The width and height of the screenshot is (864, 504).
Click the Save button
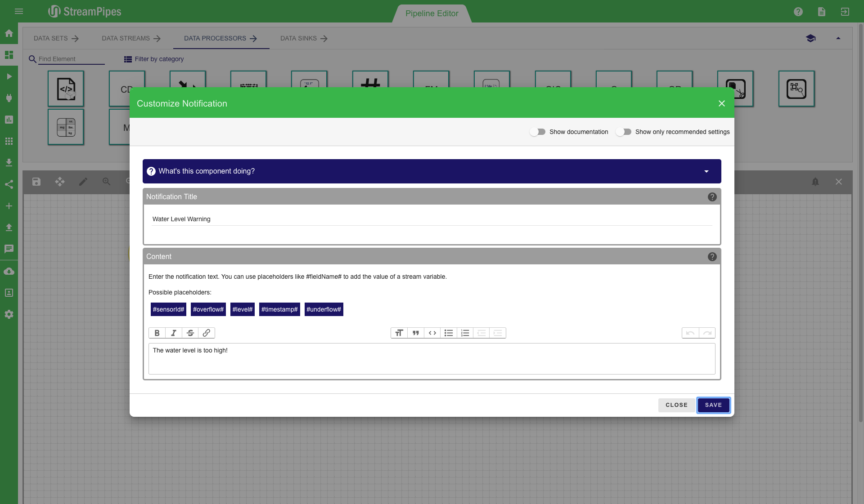click(x=713, y=405)
